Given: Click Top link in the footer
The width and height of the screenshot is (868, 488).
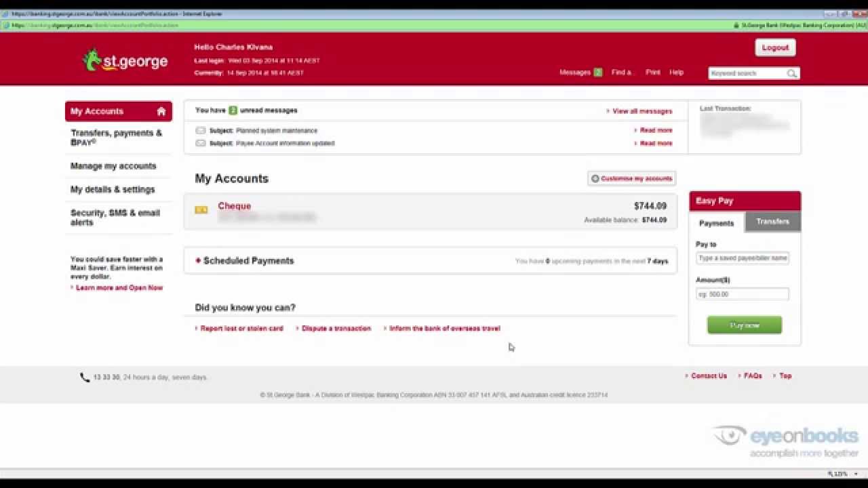Looking at the screenshot, I should (x=785, y=376).
